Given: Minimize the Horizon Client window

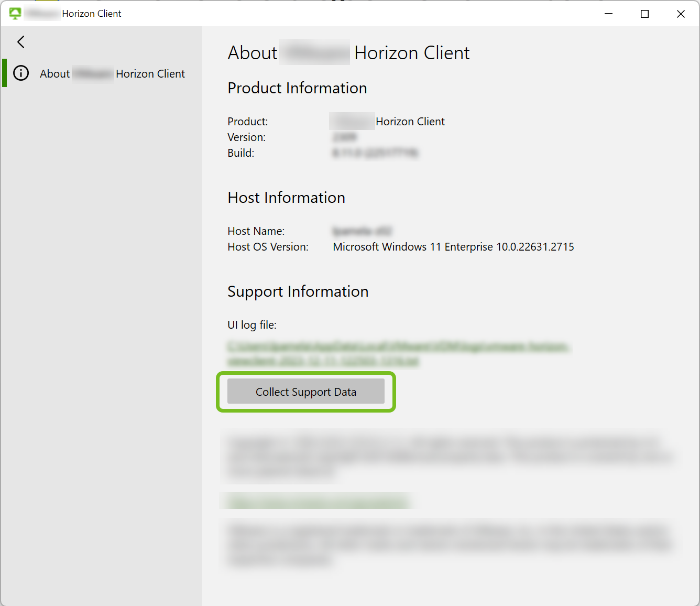Looking at the screenshot, I should coord(608,14).
